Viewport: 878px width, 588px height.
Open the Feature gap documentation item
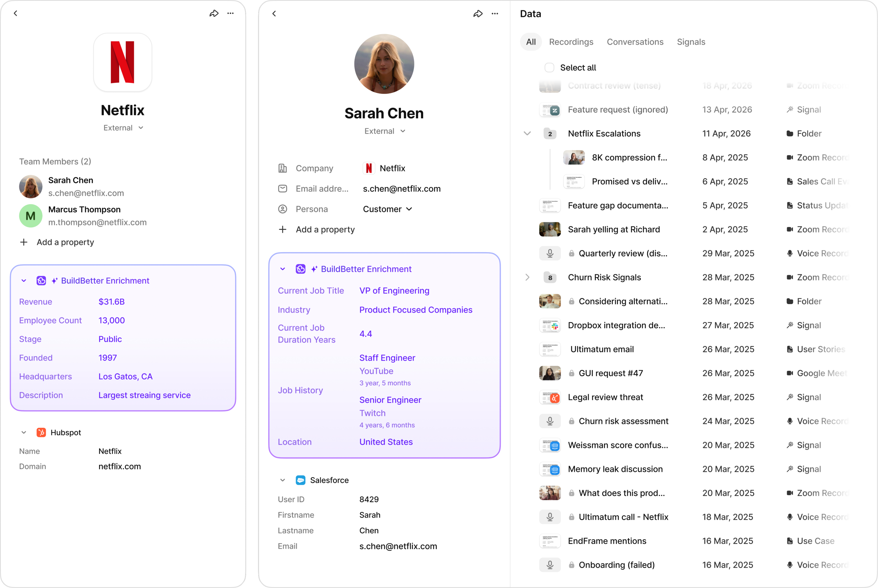pos(618,205)
